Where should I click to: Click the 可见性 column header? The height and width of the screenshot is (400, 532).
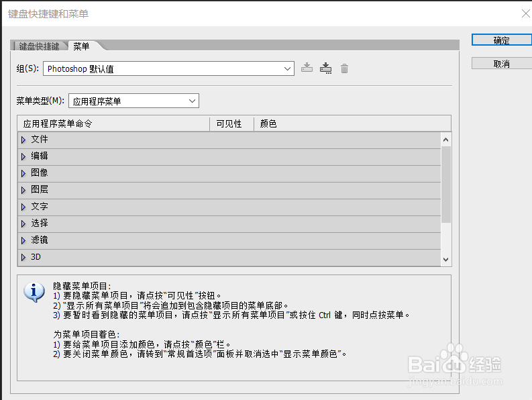(231, 123)
